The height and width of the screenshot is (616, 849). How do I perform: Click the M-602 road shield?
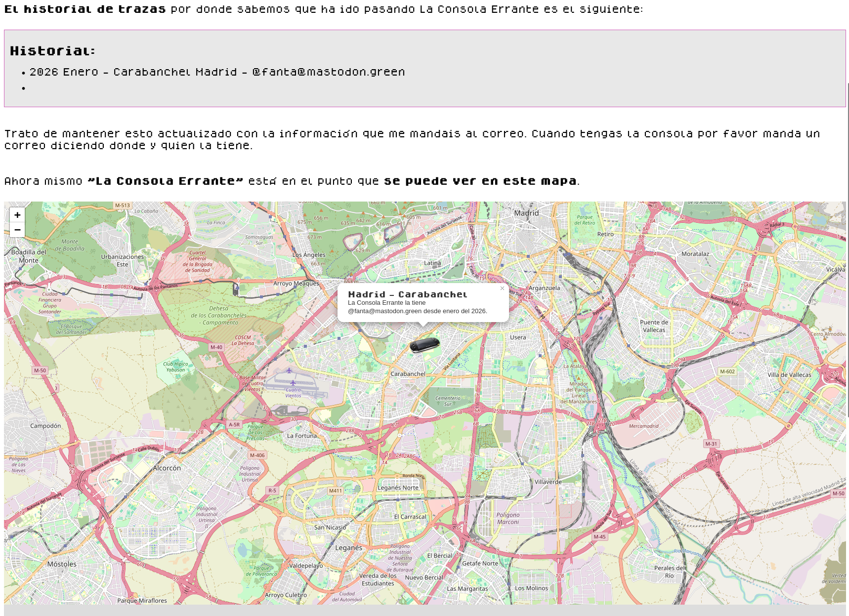click(x=727, y=371)
